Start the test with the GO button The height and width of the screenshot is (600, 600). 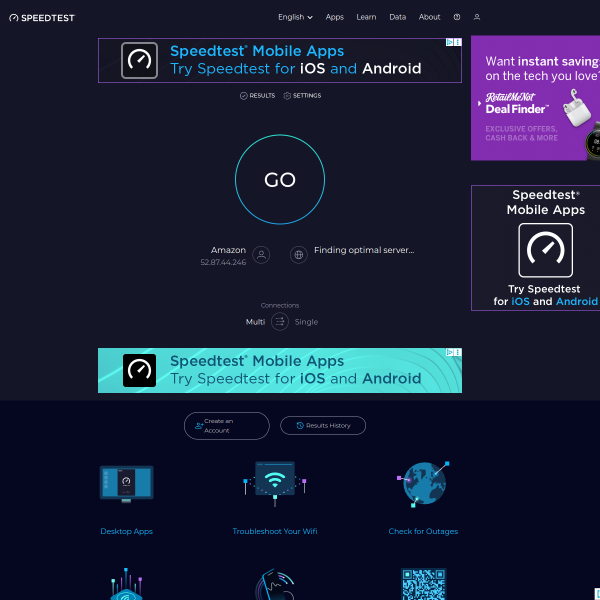[280, 179]
